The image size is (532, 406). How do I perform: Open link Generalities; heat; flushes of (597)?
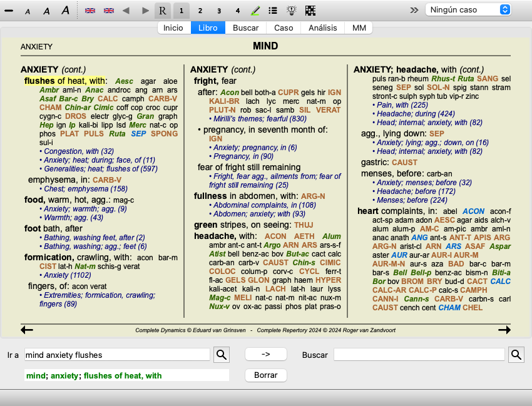tap(100, 169)
